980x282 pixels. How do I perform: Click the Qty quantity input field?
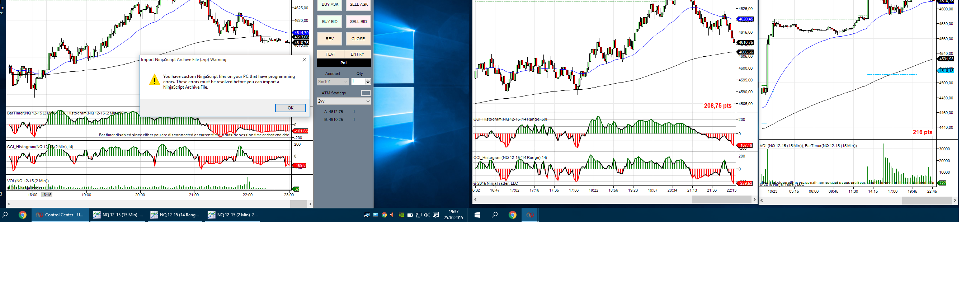358,81
